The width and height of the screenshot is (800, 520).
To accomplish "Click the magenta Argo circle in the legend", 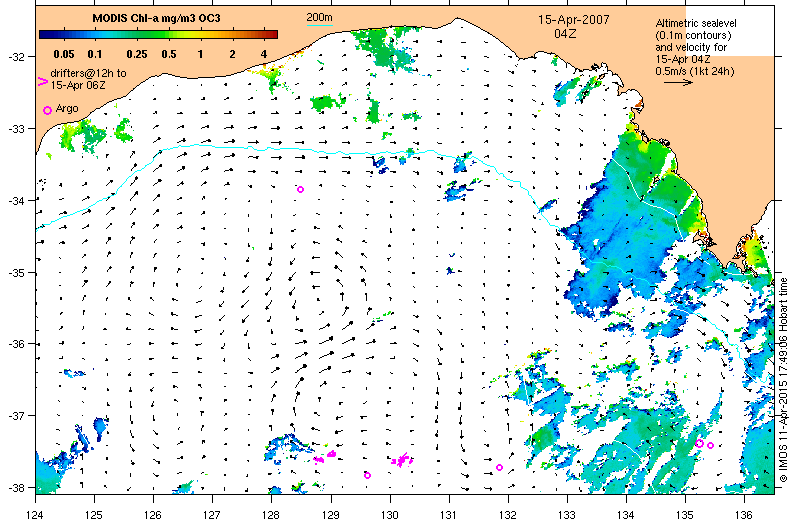I will tap(47, 110).
